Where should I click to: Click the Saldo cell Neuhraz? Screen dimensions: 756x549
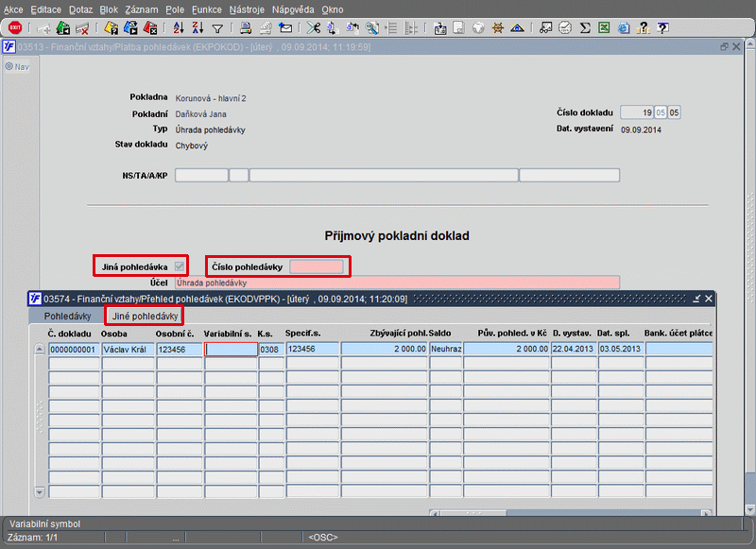(446, 349)
